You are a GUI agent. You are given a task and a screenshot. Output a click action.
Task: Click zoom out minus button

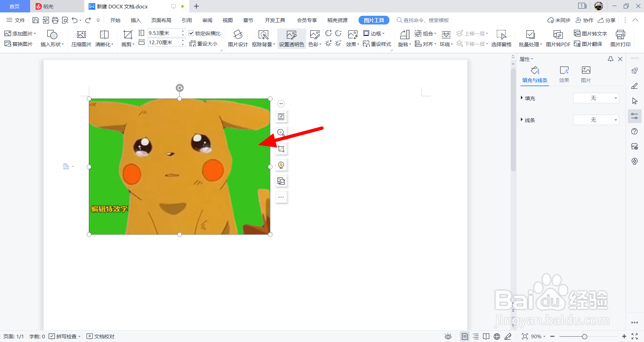click(x=552, y=336)
